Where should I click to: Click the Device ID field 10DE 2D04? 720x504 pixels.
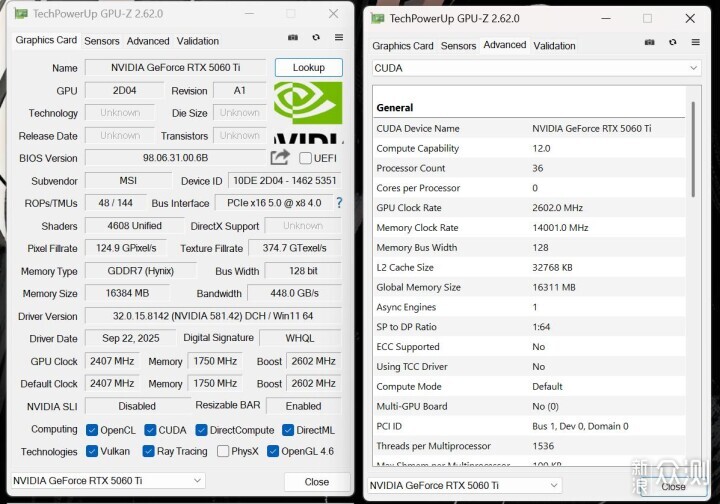[x=285, y=180]
